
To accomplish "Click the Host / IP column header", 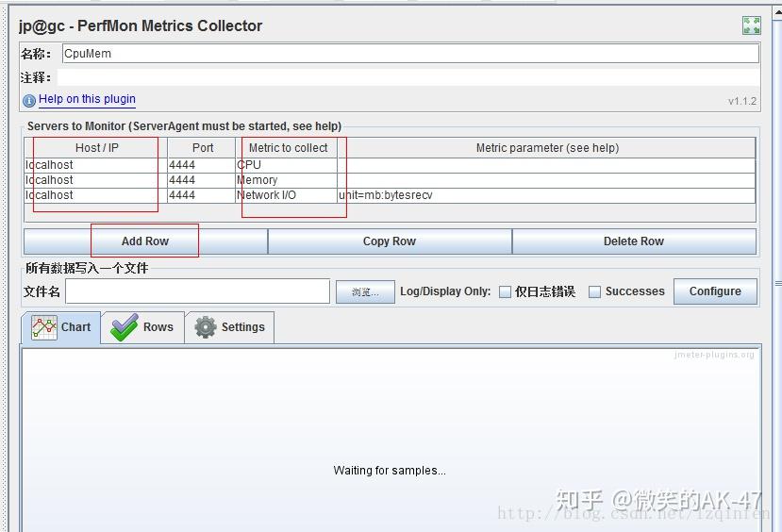I will point(96,148).
